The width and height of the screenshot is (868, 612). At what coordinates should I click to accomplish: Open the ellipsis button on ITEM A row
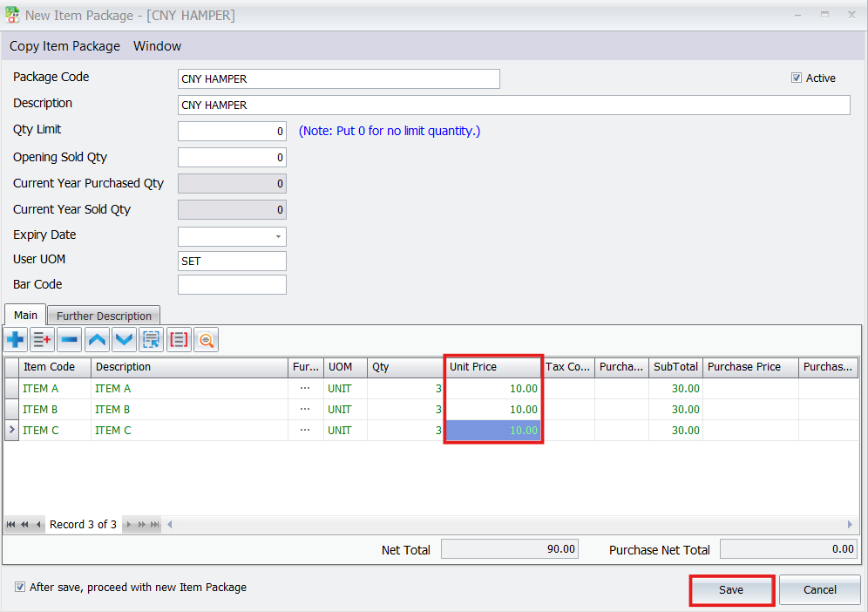click(x=306, y=388)
